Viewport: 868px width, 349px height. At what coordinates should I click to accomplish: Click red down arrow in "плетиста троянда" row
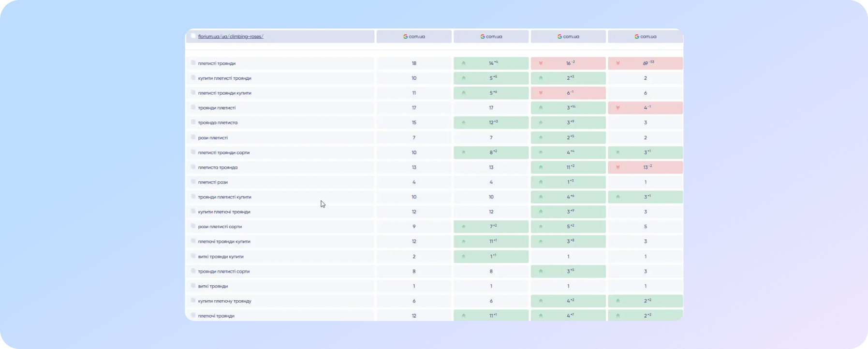(x=618, y=167)
